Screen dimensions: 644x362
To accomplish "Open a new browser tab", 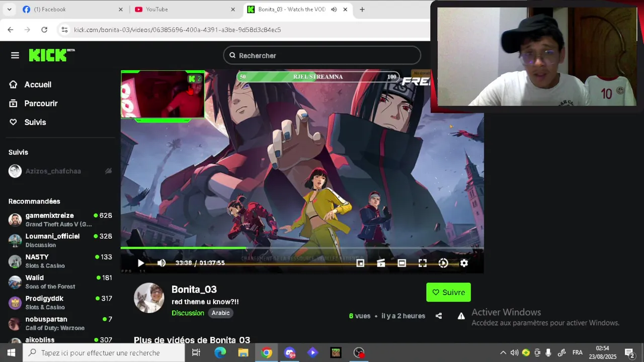I will click(x=362, y=9).
